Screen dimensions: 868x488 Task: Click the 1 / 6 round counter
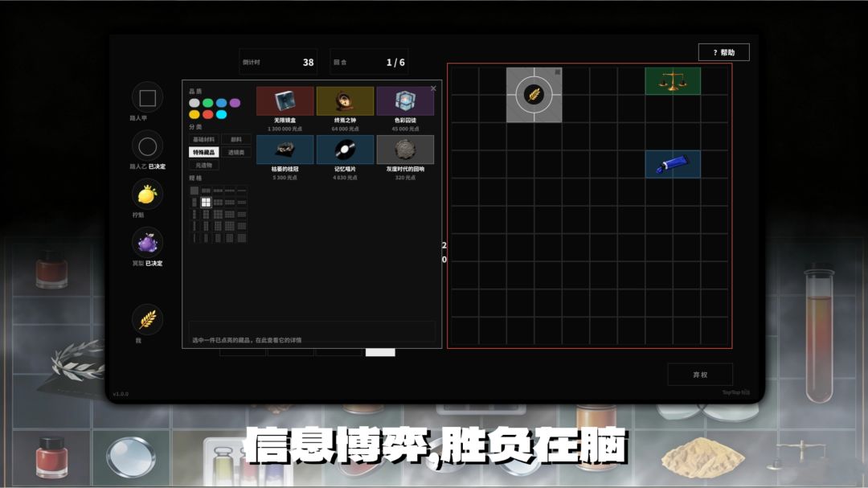395,63
